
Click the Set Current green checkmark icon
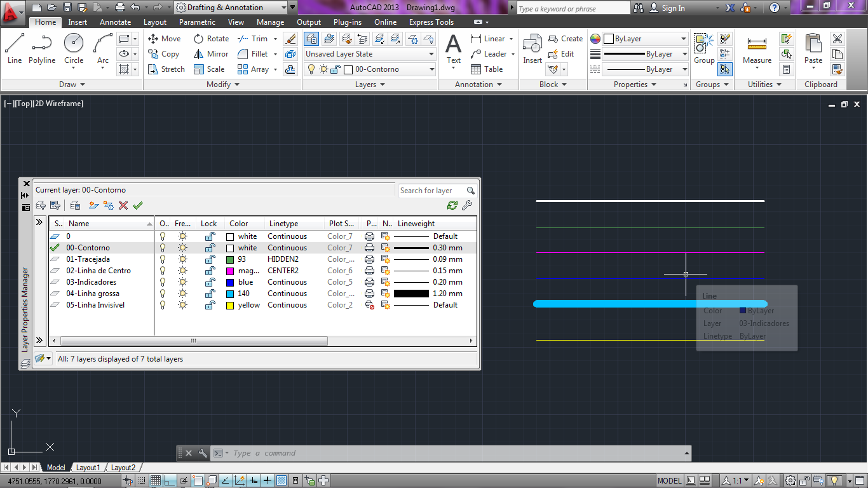(x=138, y=205)
